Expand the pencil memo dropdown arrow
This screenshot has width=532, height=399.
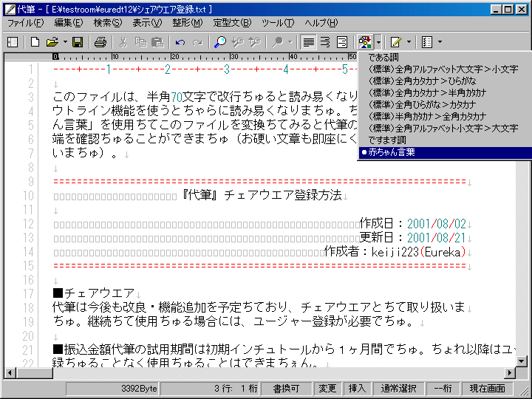coord(409,42)
